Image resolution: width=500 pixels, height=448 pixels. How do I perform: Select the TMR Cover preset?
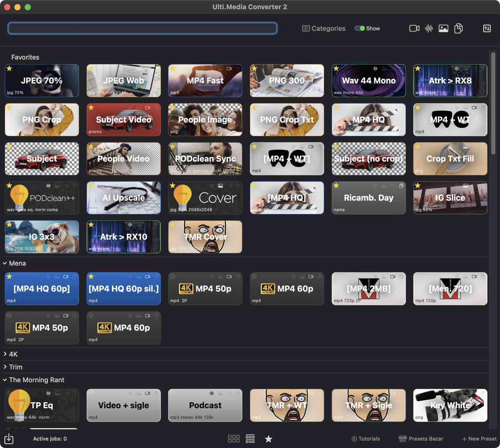(x=205, y=237)
